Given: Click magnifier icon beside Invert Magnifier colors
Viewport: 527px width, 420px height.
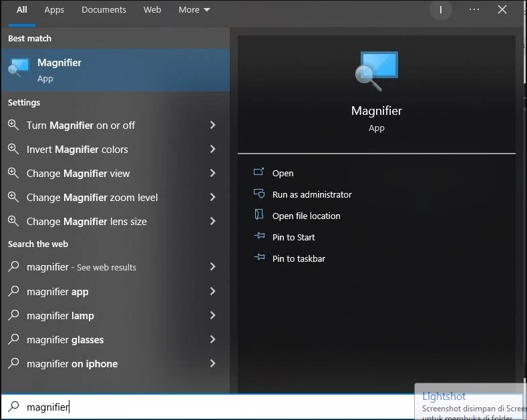Looking at the screenshot, I should pos(13,149).
